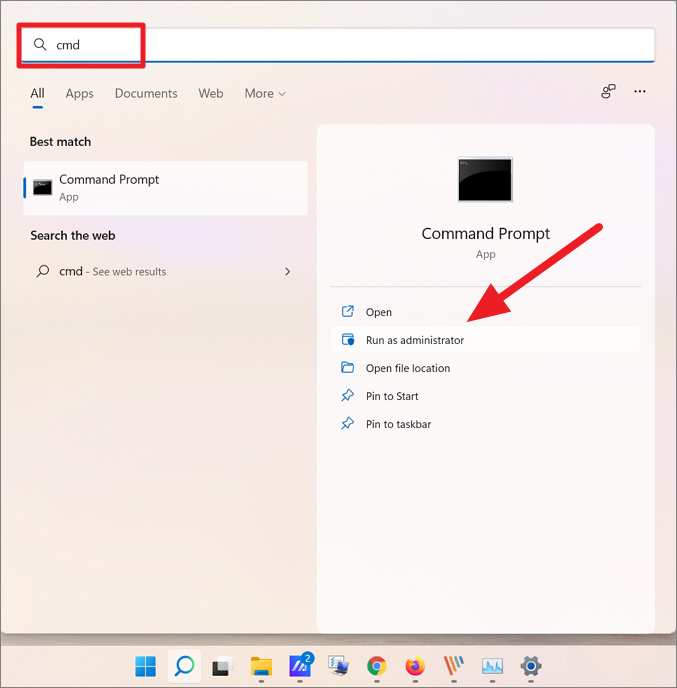The width and height of the screenshot is (677, 688).
Task: Click the Open action's arrow-window icon
Action: (x=347, y=312)
